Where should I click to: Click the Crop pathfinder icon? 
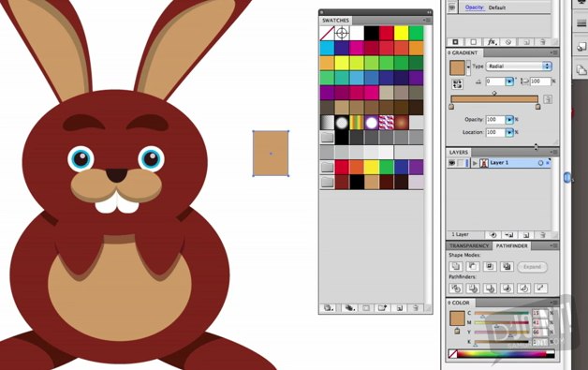click(x=507, y=289)
